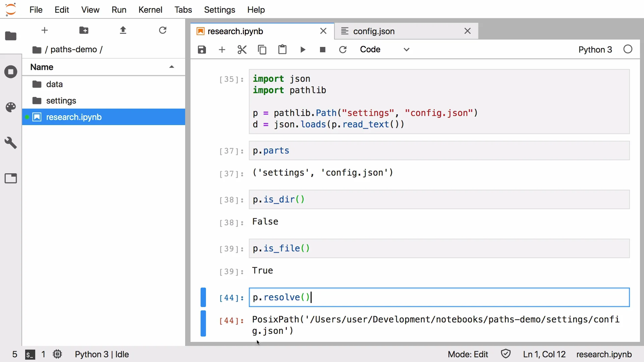644x362 pixels.
Task: Paste cells from the clipboard
Action: pyautogui.click(x=282, y=50)
